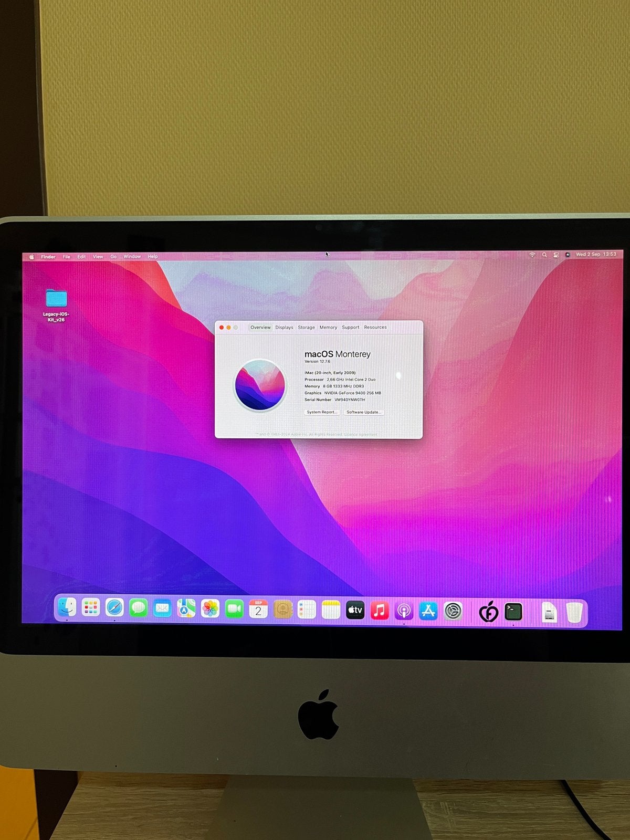The width and height of the screenshot is (630, 840).
Task: Click the Graphics NVIDIA GeForce line
Action: point(343,393)
